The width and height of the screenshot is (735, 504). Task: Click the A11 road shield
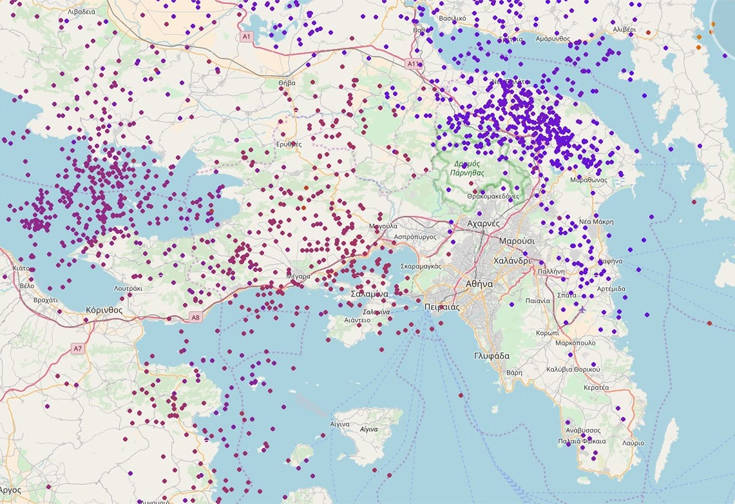[x=413, y=63]
